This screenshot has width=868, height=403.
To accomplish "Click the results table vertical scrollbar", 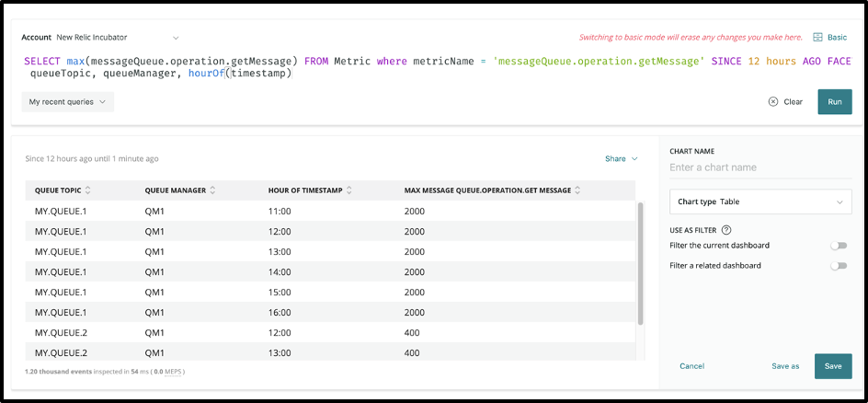I will [x=641, y=263].
